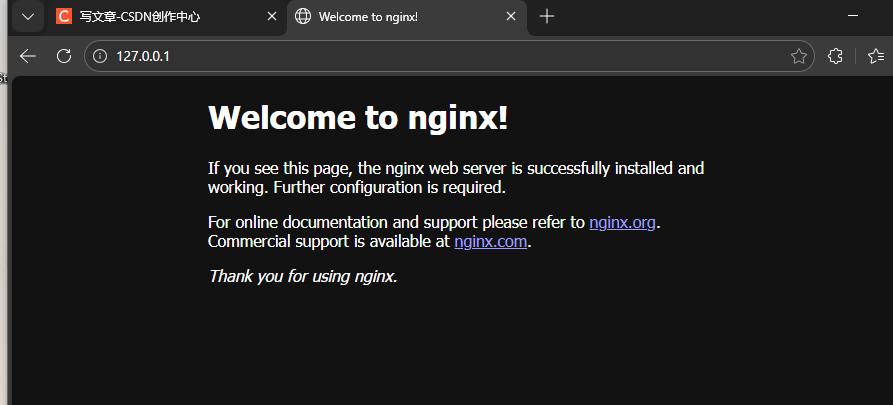Switch to the 写文章-CSDN创作中心 tab
Viewport: 893px width, 405px height.
coord(167,17)
